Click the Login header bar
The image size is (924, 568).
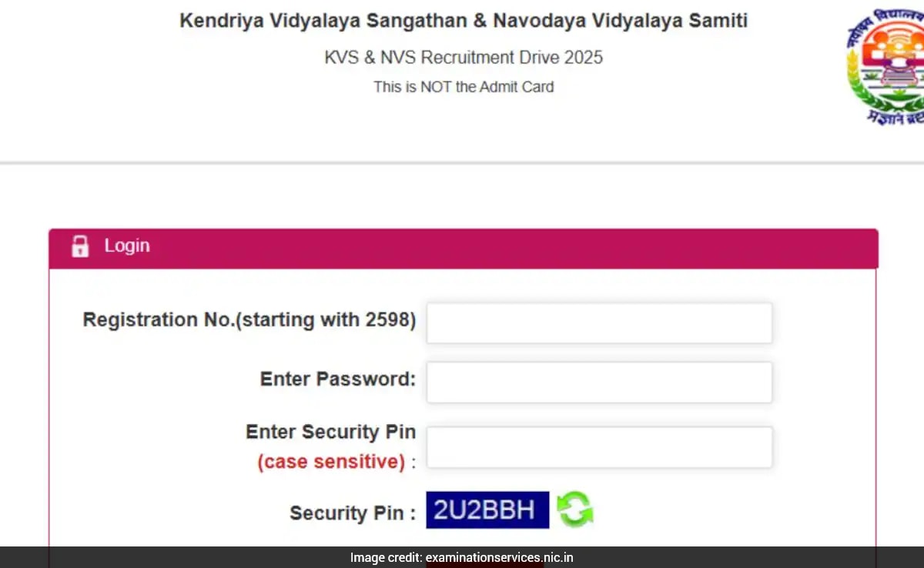(462, 246)
